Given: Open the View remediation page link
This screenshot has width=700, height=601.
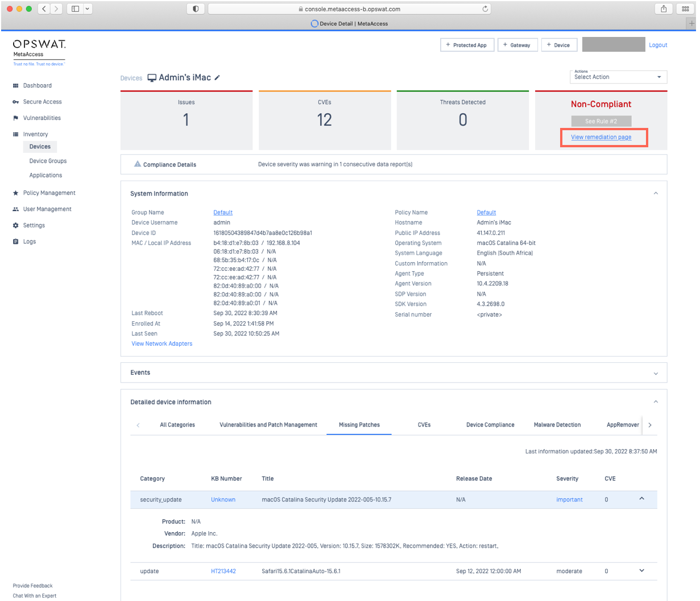Looking at the screenshot, I should click(x=601, y=137).
